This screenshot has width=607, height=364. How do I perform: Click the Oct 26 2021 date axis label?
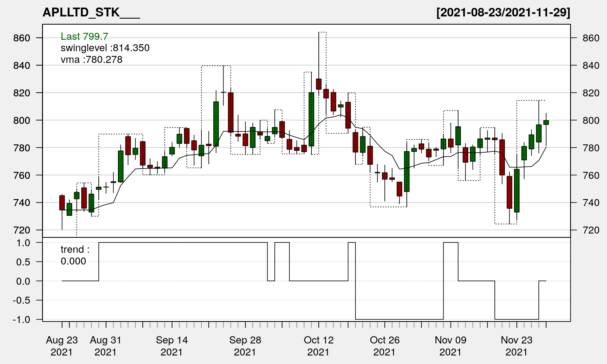(385, 346)
